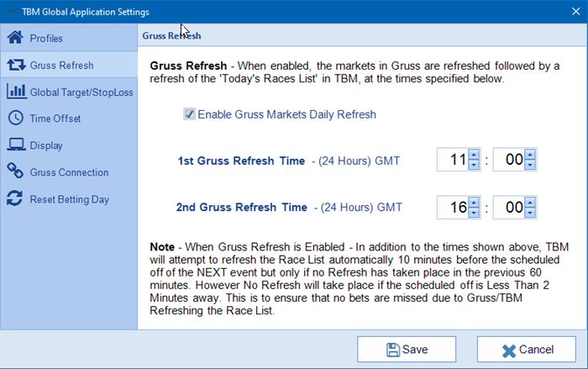Go to the Time Offset section
The image size is (588, 369).
coord(69,119)
